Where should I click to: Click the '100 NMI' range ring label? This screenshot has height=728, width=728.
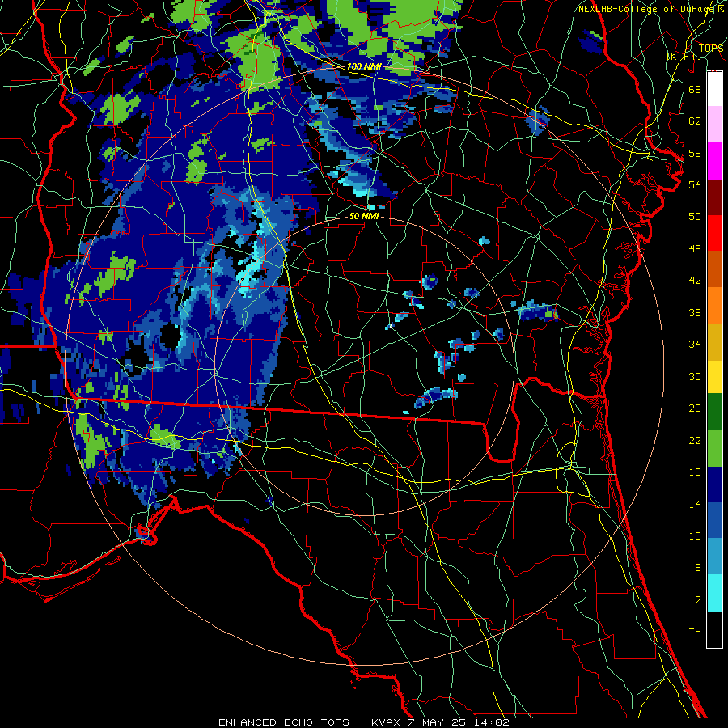click(x=364, y=66)
